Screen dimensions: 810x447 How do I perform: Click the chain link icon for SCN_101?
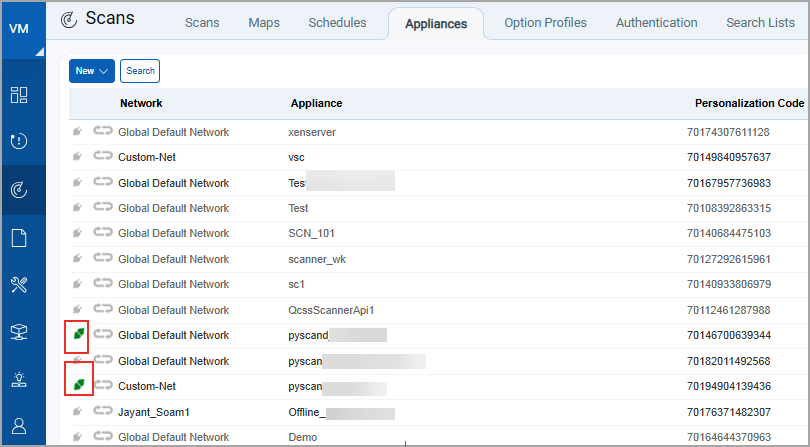(103, 233)
